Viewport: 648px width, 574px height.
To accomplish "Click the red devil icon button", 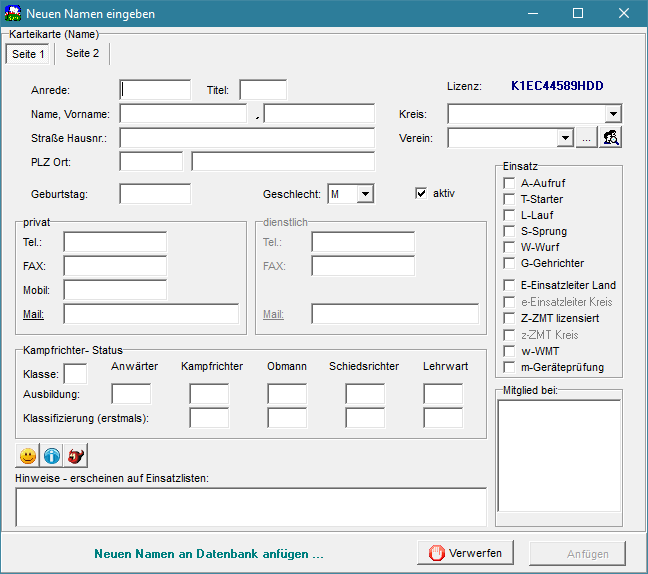I will tap(76, 456).
